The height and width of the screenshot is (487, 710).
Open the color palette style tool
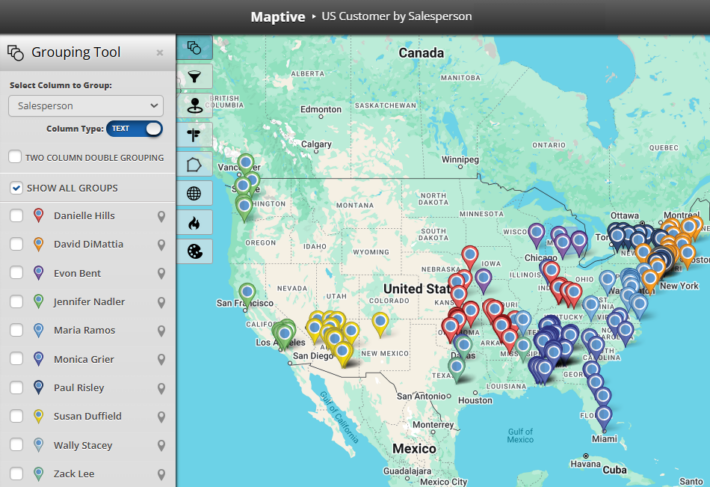click(x=194, y=251)
